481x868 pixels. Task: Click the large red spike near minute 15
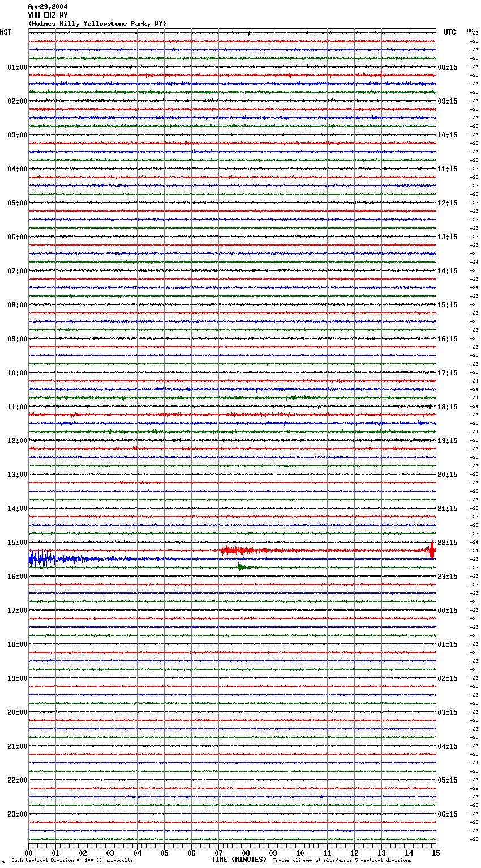tap(432, 549)
